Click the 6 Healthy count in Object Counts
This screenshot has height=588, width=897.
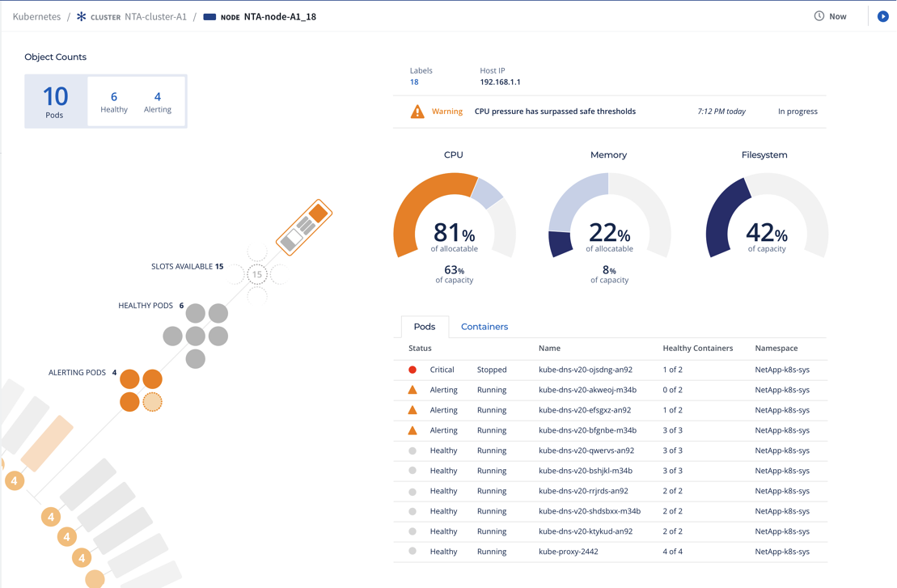pos(113,100)
